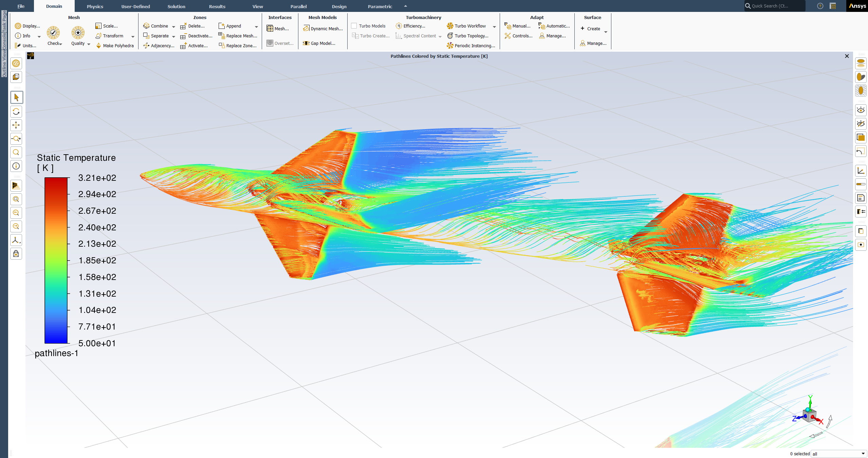
Task: Open the Gap Model dialog
Action: tap(319, 43)
